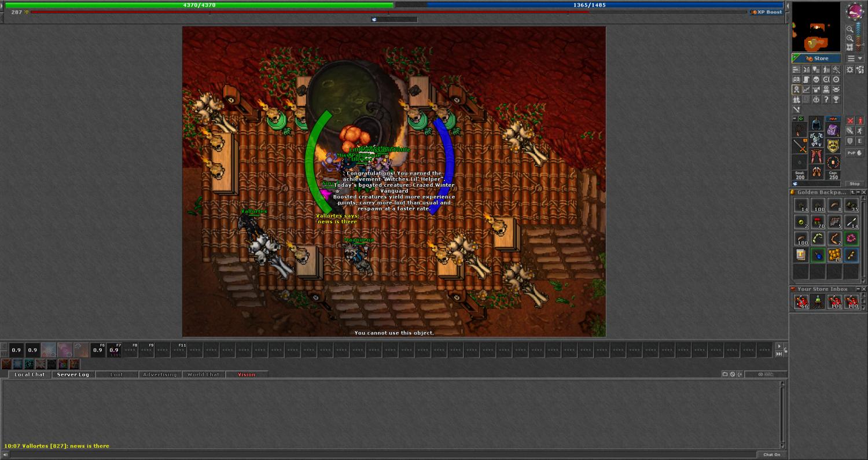Zoom in the minimap with magnifier plus
The height and width of the screenshot is (460, 868).
point(849,38)
